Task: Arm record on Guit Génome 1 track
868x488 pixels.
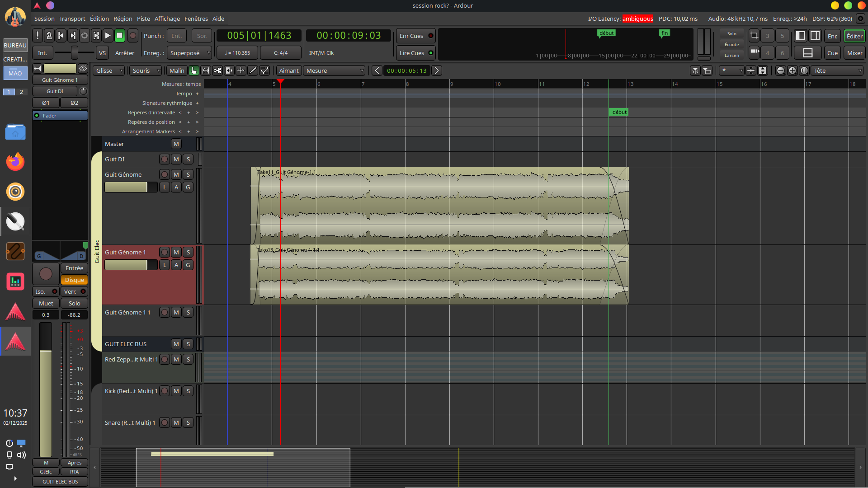Action: click(165, 252)
